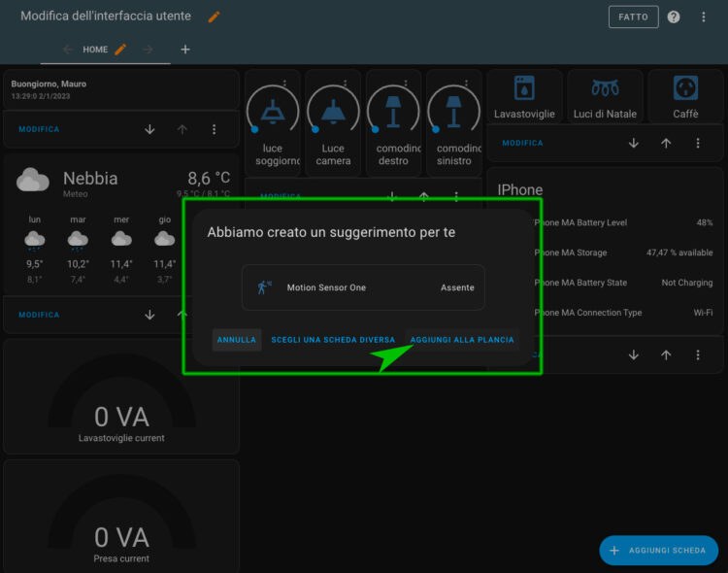Select the HOME tab

point(95,50)
